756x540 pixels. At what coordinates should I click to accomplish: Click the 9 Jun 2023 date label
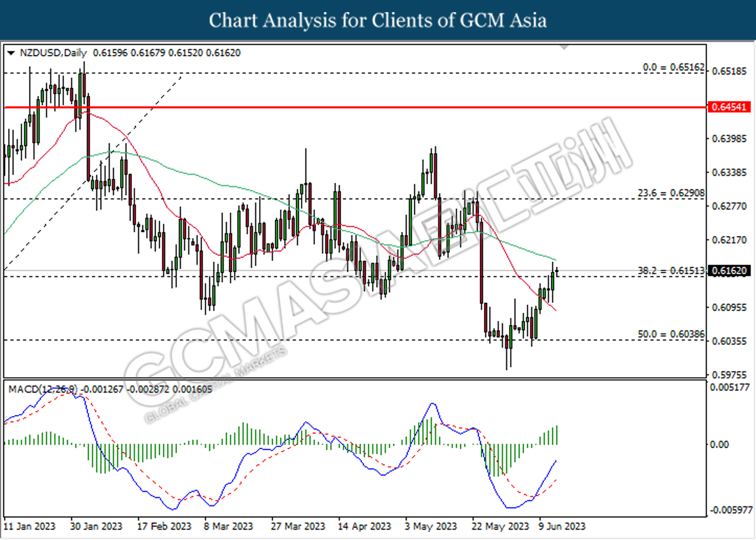pos(562,526)
